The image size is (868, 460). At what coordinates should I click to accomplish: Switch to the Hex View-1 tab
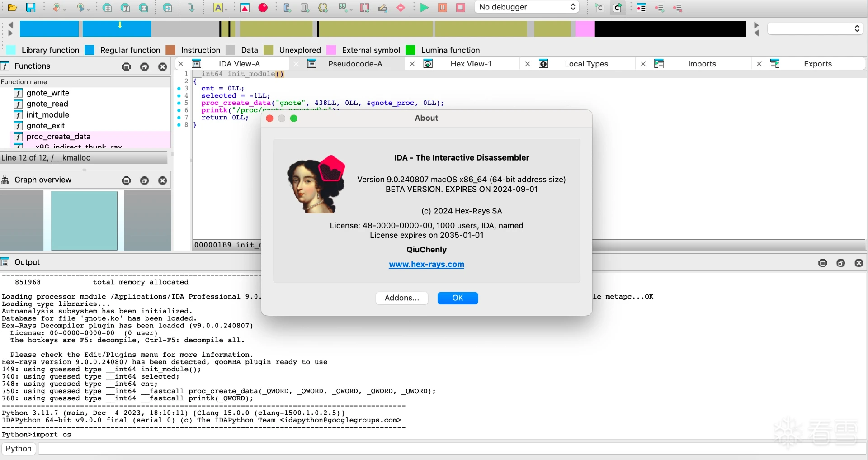[471, 64]
